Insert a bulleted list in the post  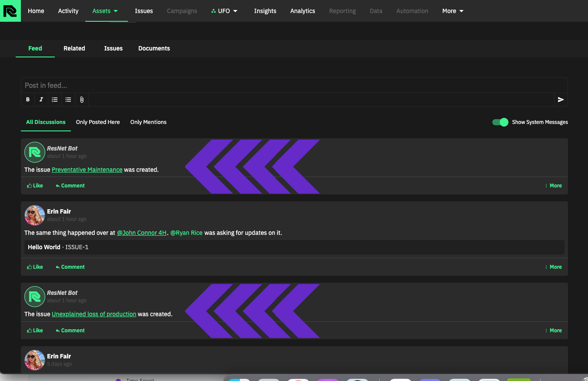click(x=68, y=100)
